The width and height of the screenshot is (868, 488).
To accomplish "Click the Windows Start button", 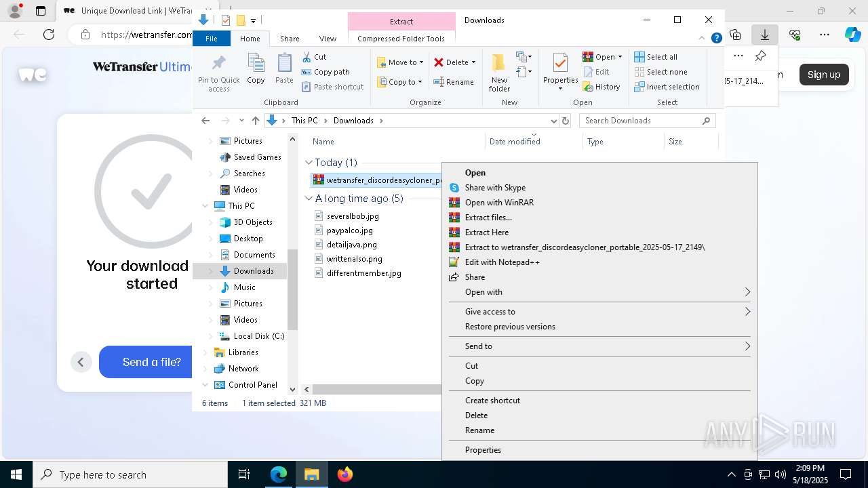I will click(16, 474).
